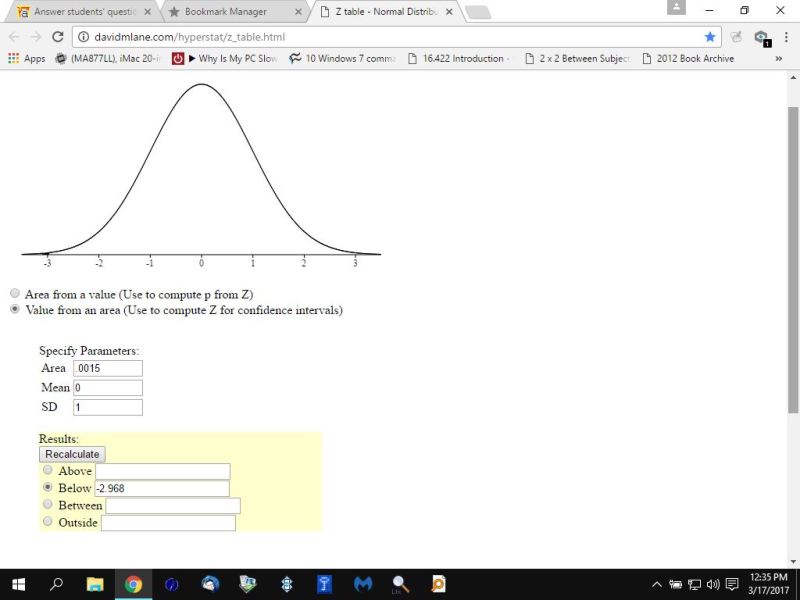
Task: Click the greyed extension icon next to the star
Action: point(736,37)
